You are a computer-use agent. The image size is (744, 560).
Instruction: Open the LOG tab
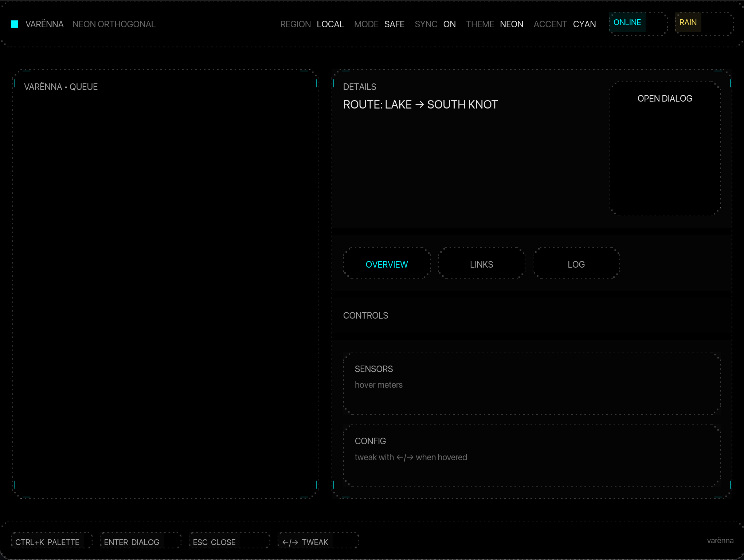576,264
